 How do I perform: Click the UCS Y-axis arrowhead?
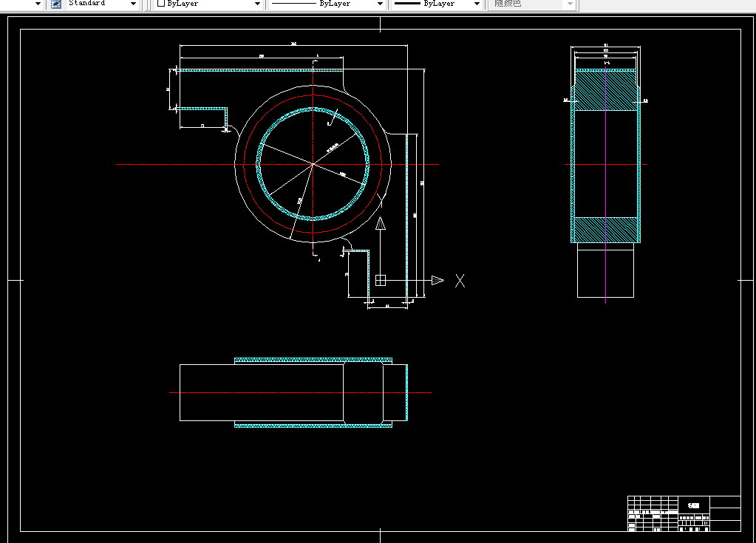click(x=381, y=223)
